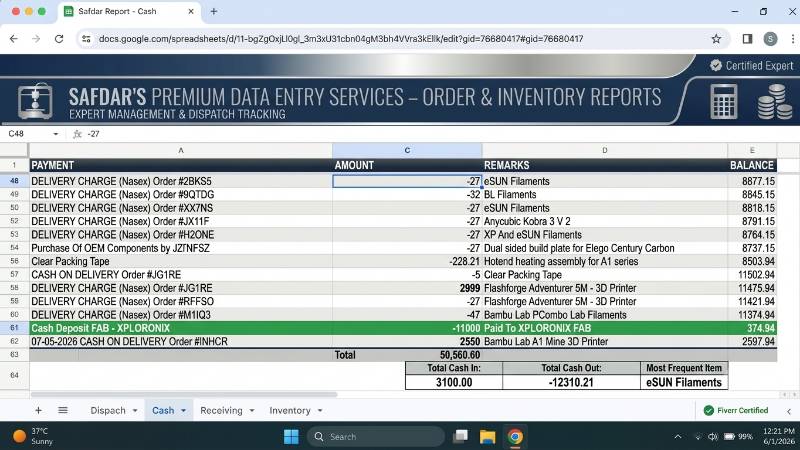The width and height of the screenshot is (800, 450).
Task: Click the 3D printer logo in banner
Action: click(x=35, y=101)
